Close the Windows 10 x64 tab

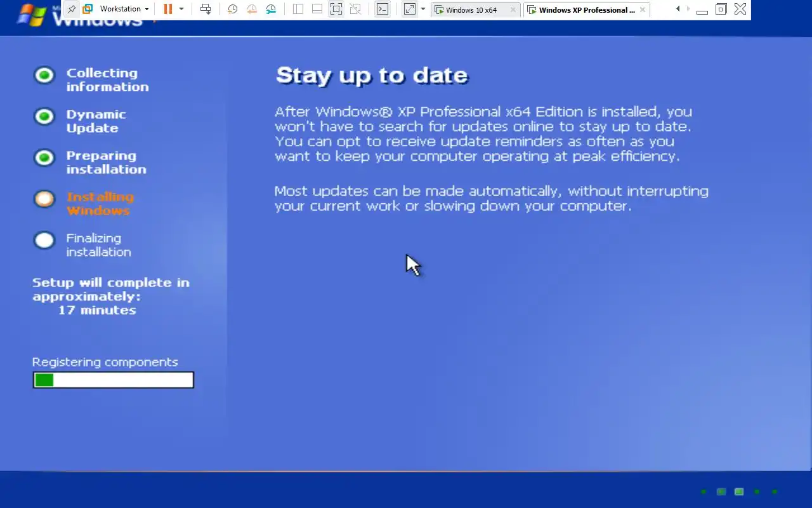(x=513, y=10)
